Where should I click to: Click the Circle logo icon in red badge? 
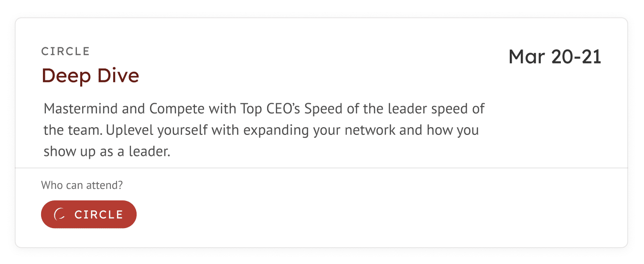[x=60, y=215]
